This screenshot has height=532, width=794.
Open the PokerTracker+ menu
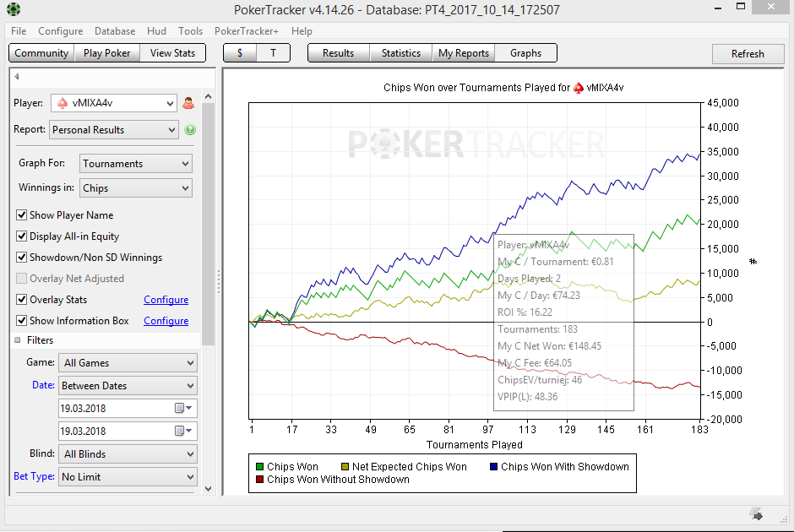(247, 31)
